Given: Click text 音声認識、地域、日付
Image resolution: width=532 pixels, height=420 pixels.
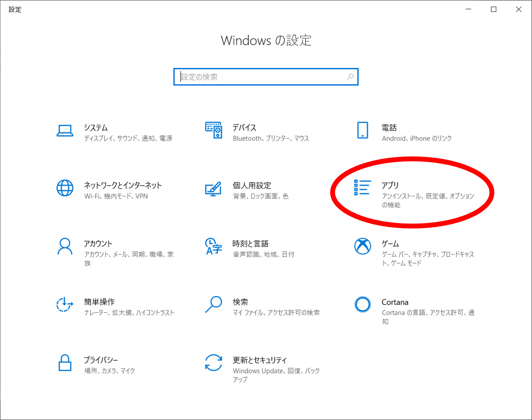Looking at the screenshot, I should click(x=264, y=255).
